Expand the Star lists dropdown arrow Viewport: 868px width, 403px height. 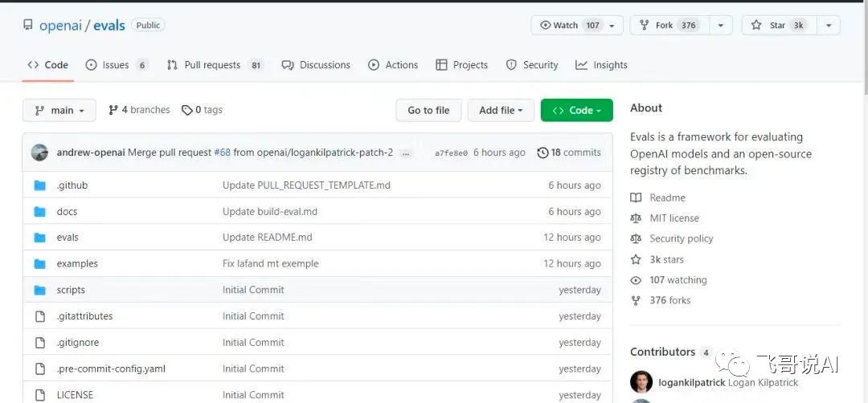click(829, 26)
